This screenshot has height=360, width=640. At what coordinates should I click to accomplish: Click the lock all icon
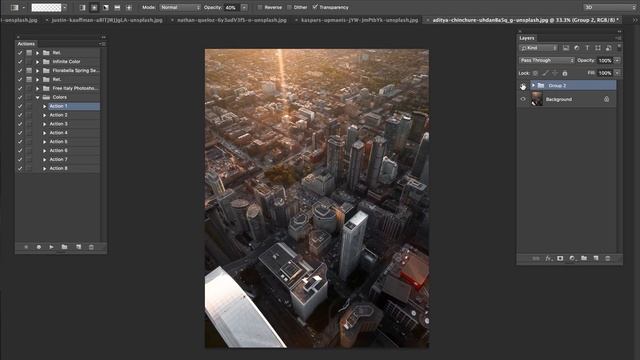565,73
